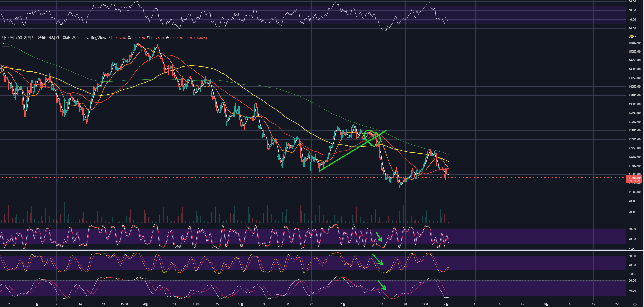
Task: Click the 15000.00 price axis label
Action: point(634,52)
